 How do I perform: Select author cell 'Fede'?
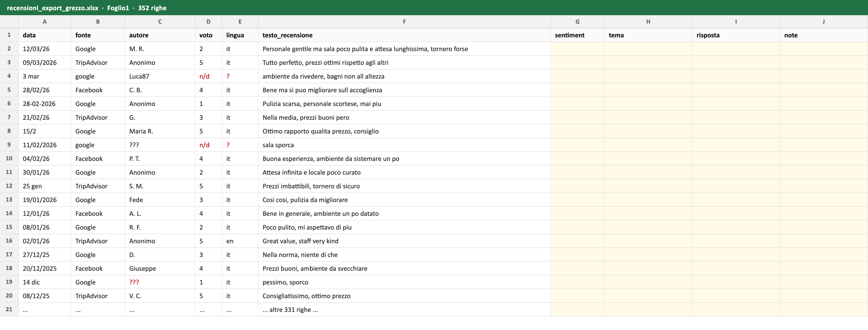[160, 200]
